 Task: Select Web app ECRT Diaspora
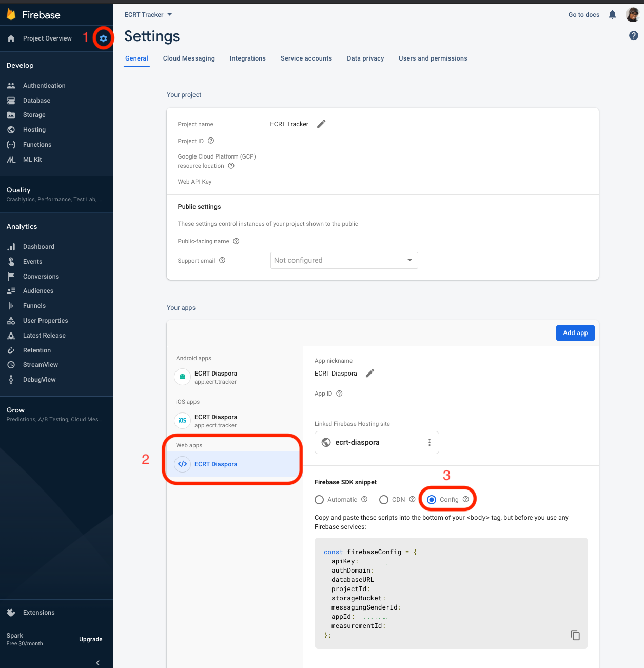click(235, 464)
